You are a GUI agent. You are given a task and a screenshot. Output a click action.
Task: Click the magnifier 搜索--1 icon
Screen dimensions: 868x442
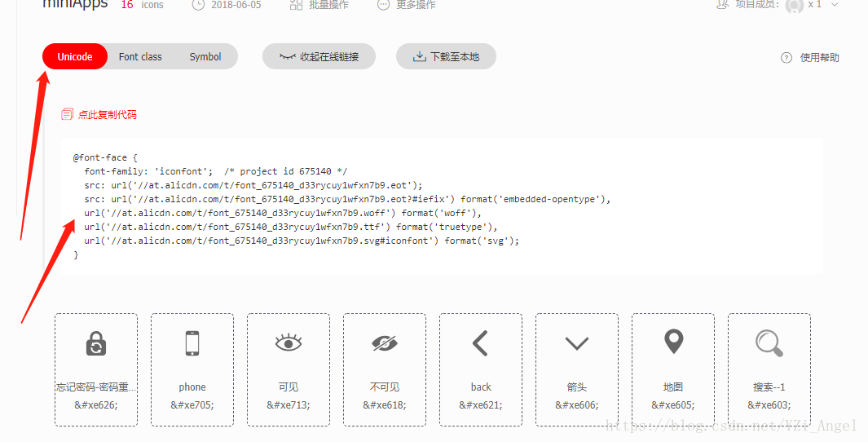[x=769, y=343]
